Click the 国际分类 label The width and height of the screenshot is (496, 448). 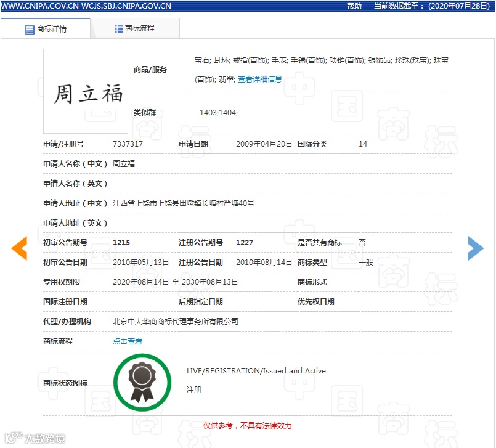coord(312,144)
